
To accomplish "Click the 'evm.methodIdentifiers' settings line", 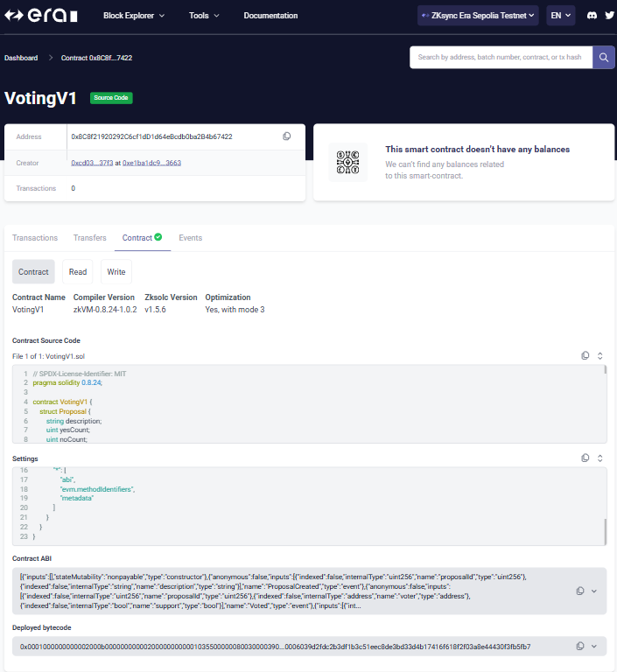I will coord(98,489).
